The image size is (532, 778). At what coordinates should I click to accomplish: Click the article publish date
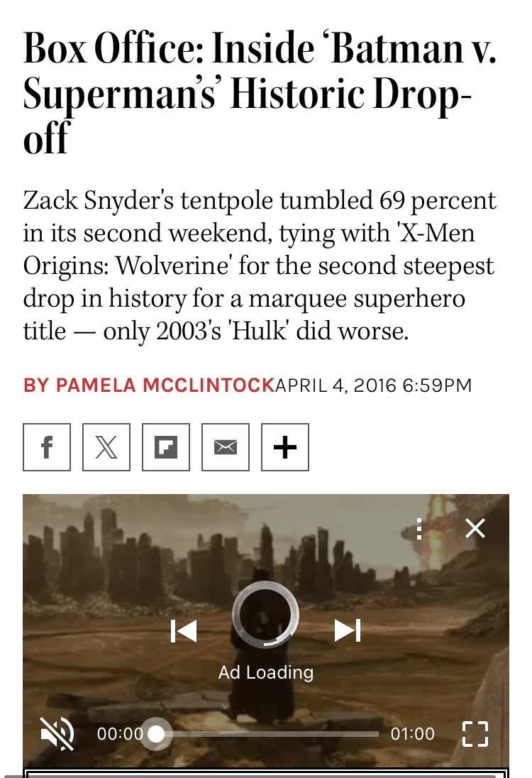click(373, 385)
